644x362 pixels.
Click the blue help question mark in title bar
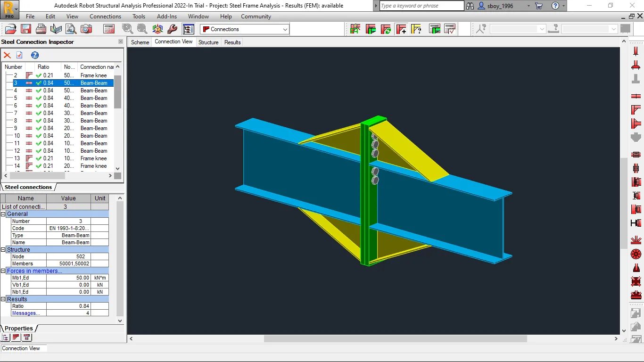[555, 6]
